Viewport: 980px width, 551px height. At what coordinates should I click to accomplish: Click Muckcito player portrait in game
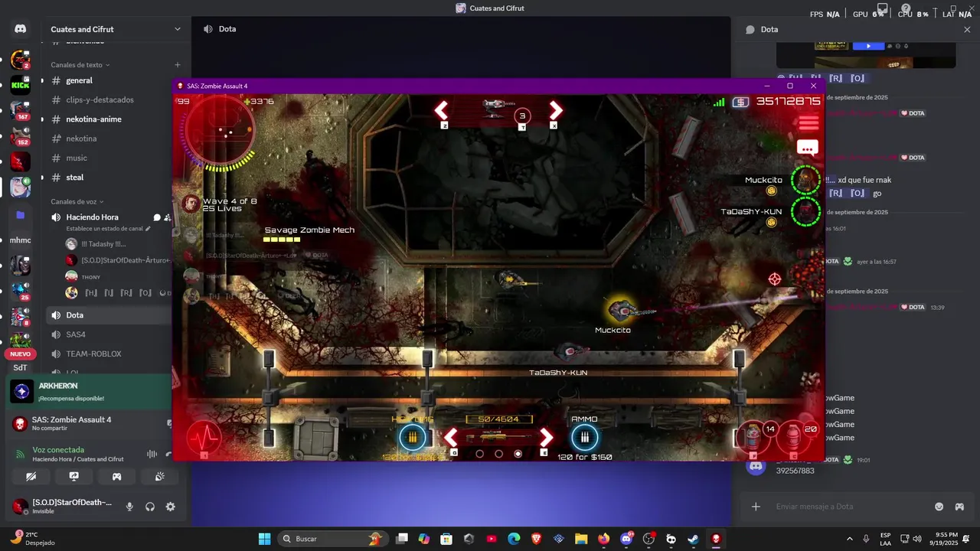point(805,180)
